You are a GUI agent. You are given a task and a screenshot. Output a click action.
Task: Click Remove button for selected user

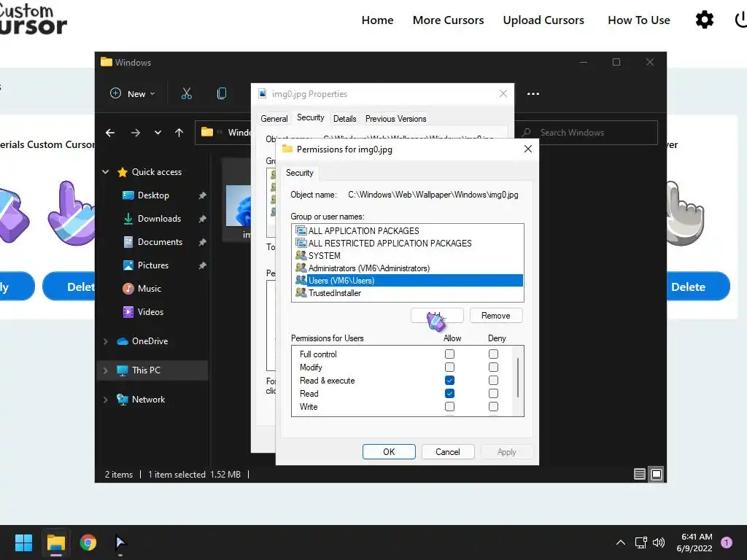[495, 316]
